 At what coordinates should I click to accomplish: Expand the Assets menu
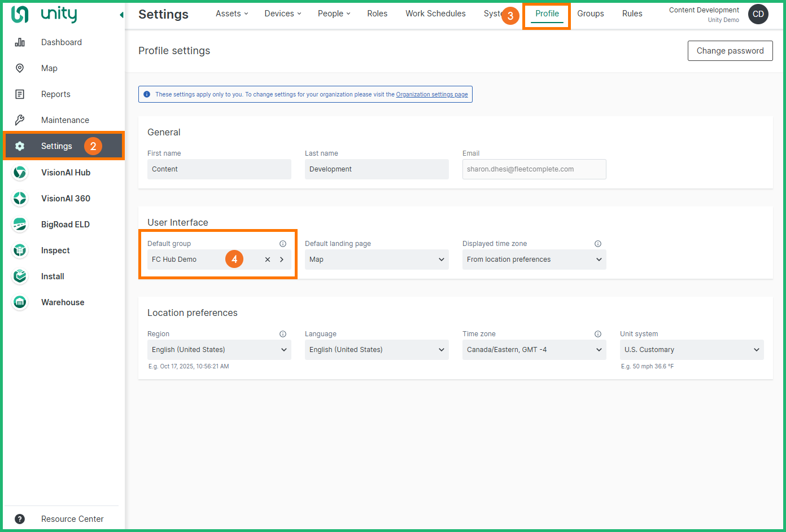[232, 14]
